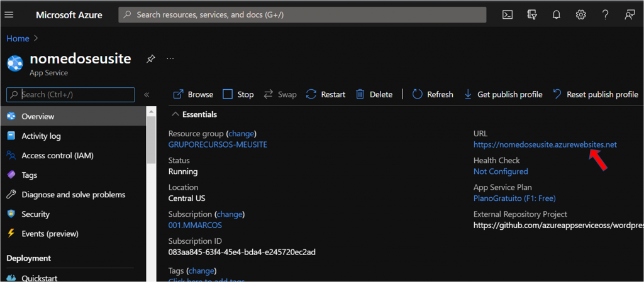Click Reset publish profile

595,95
